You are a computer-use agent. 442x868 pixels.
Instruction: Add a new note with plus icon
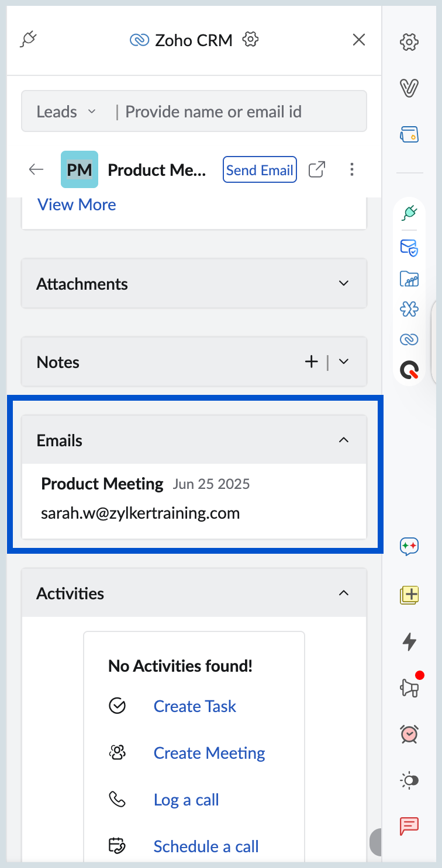pyautogui.click(x=312, y=362)
